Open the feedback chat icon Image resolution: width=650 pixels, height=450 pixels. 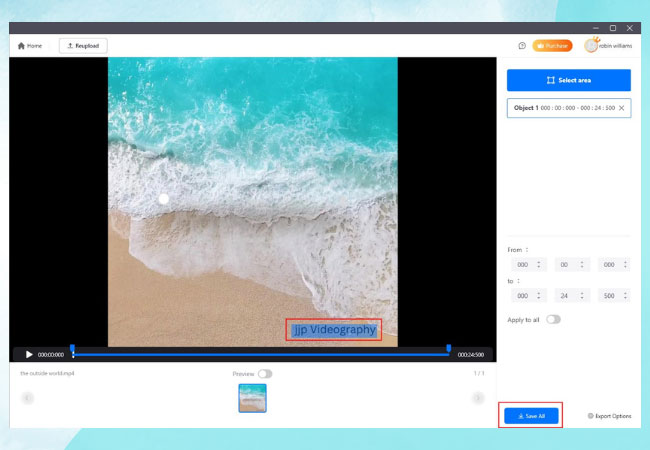pyautogui.click(x=522, y=46)
